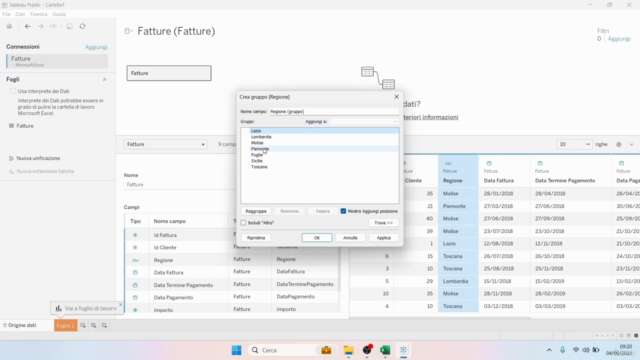The width and height of the screenshot is (640, 360).
Task: Click the new dashboard icon
Action: point(93,325)
